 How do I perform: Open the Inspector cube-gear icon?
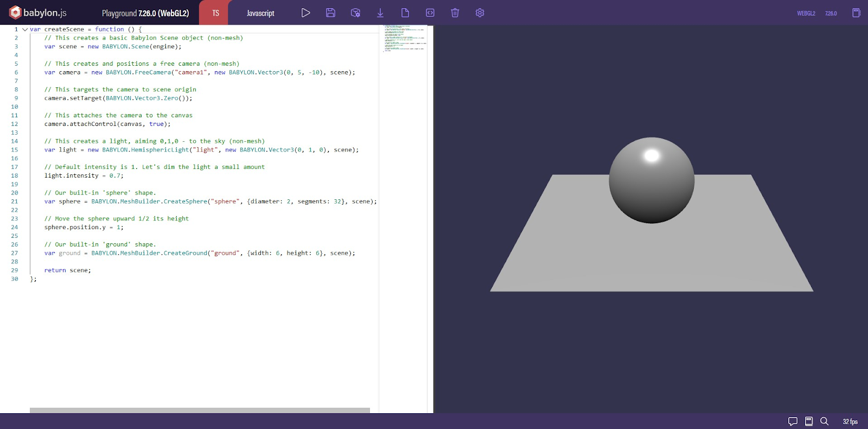[x=355, y=12]
